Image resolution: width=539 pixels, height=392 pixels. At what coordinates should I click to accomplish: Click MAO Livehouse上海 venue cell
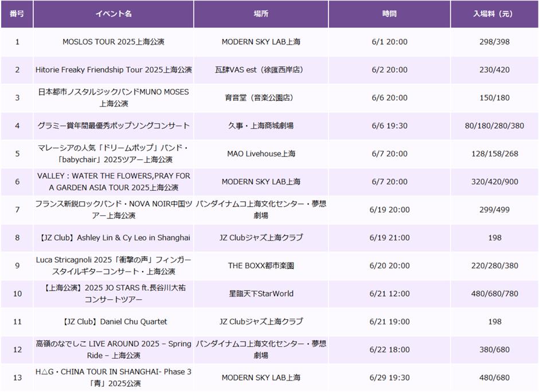coord(261,154)
